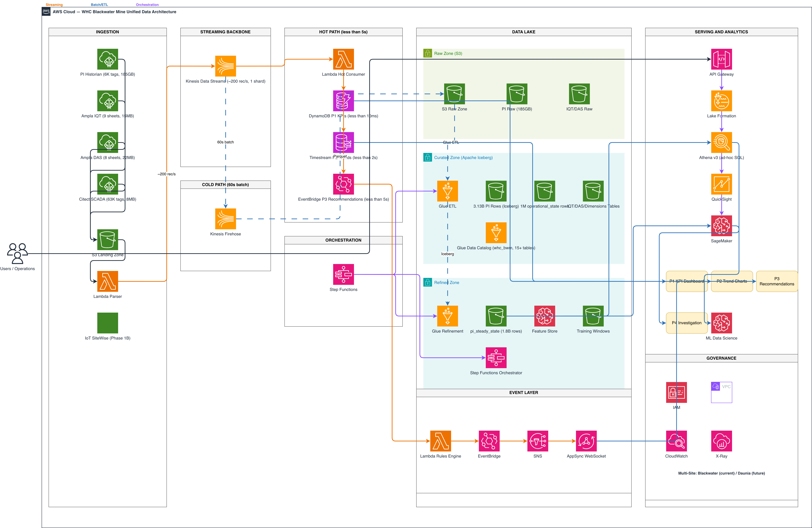The height and width of the screenshot is (528, 812).
Task: Click the AppSync WebSocket icon
Action: click(586, 441)
